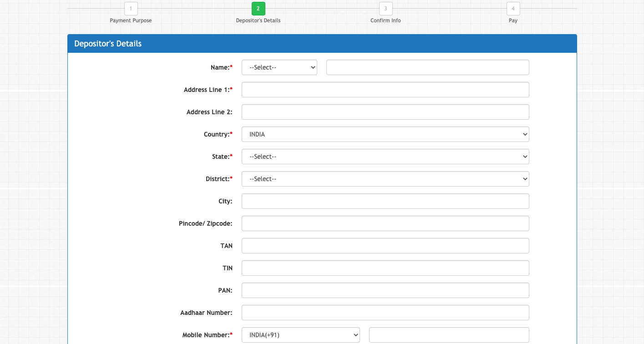
Task: Go to step 1 Payment Purpose
Action: click(131, 9)
